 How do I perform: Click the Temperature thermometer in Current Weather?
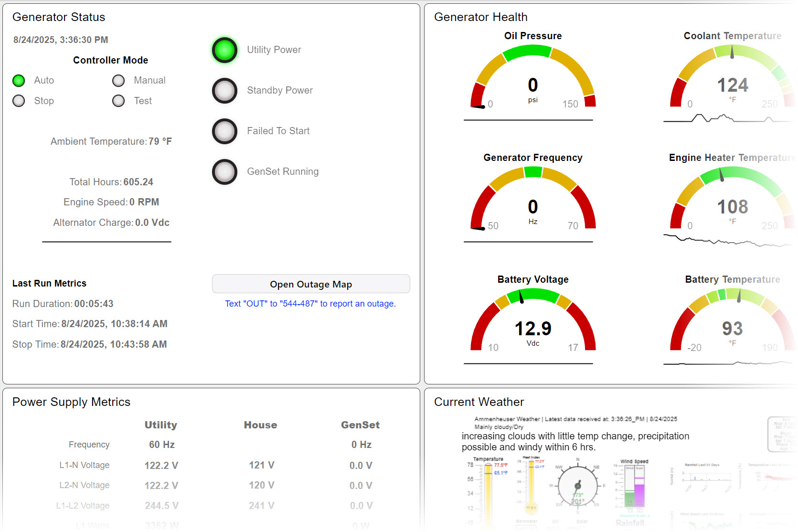488,492
